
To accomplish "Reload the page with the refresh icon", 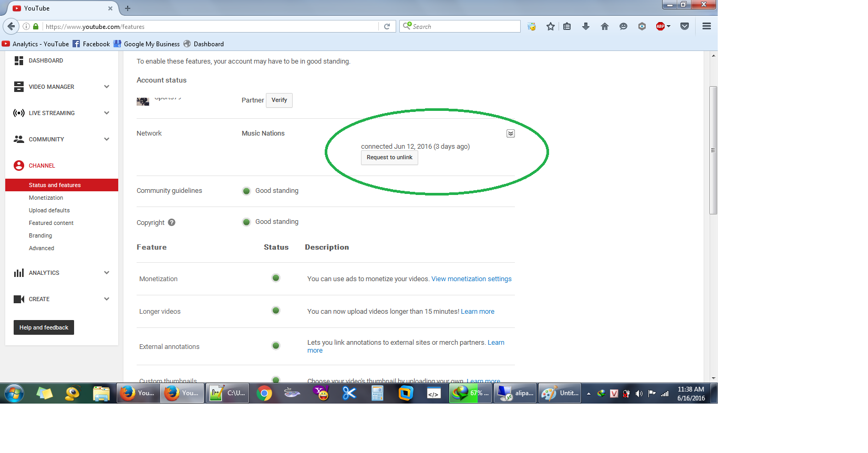I will pos(387,26).
